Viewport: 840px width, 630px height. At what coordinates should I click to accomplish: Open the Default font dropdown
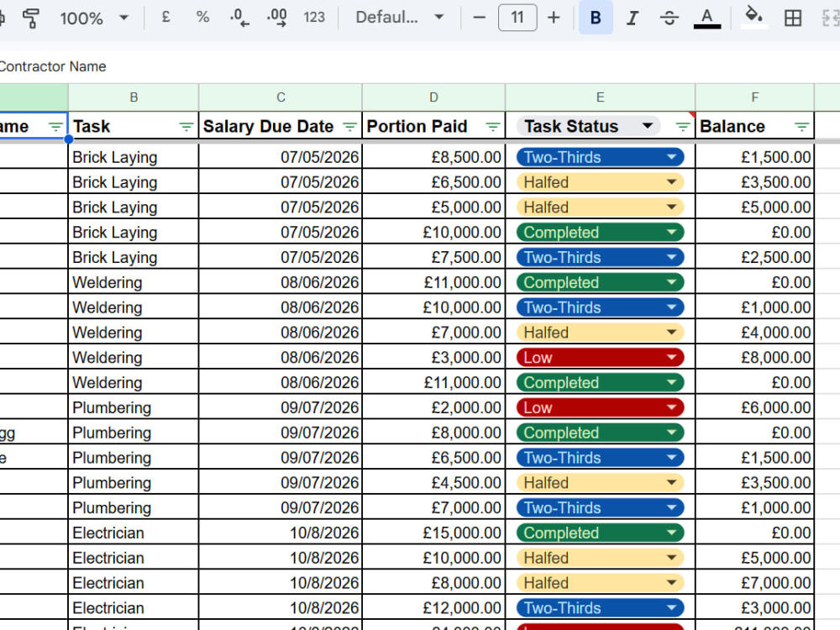pos(400,18)
